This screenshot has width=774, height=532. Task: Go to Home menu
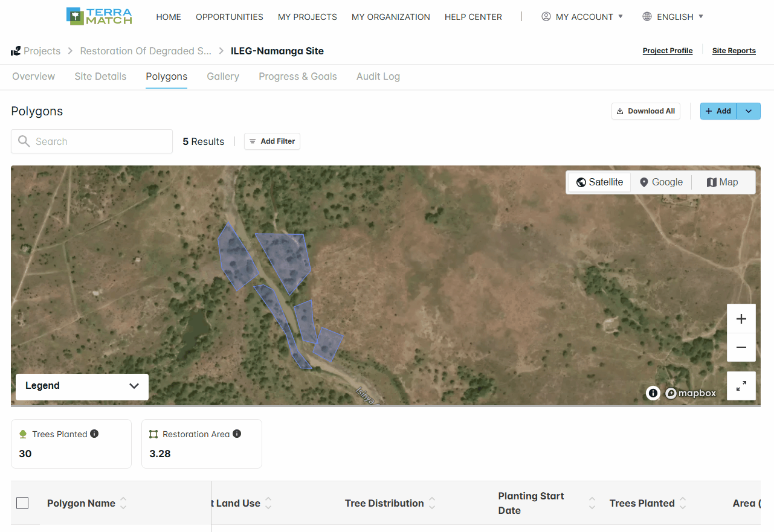169,17
